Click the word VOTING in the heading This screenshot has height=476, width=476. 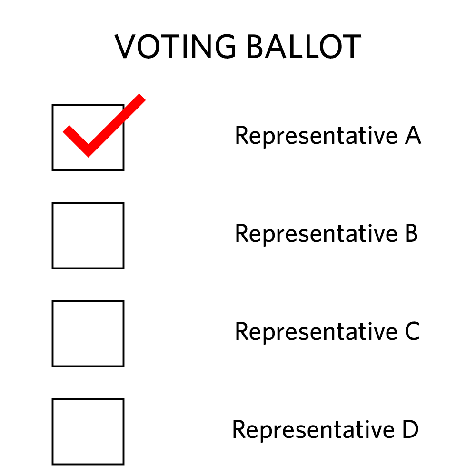tap(175, 47)
